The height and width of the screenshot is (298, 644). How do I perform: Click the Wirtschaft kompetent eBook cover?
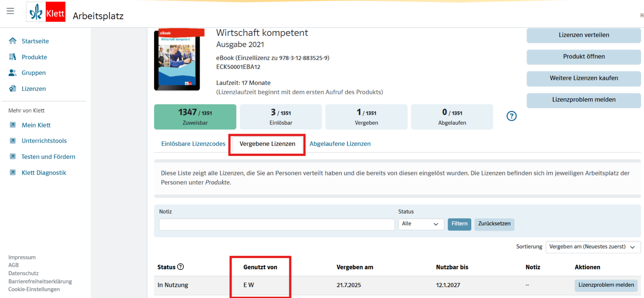(178, 60)
